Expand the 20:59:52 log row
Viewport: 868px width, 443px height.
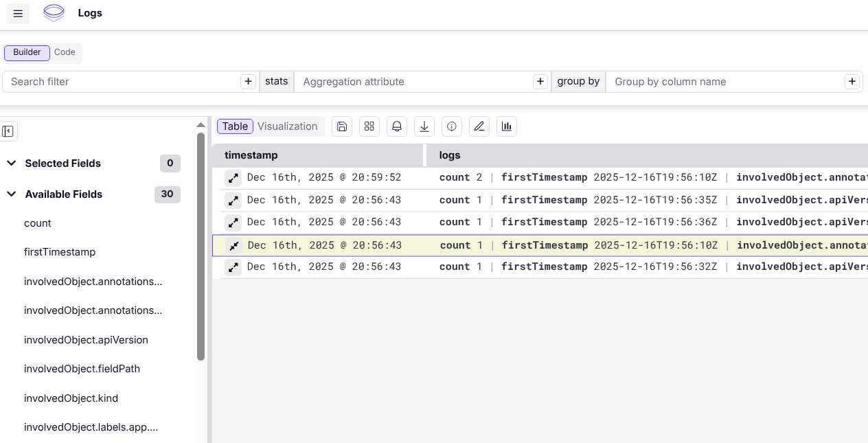pyautogui.click(x=233, y=178)
